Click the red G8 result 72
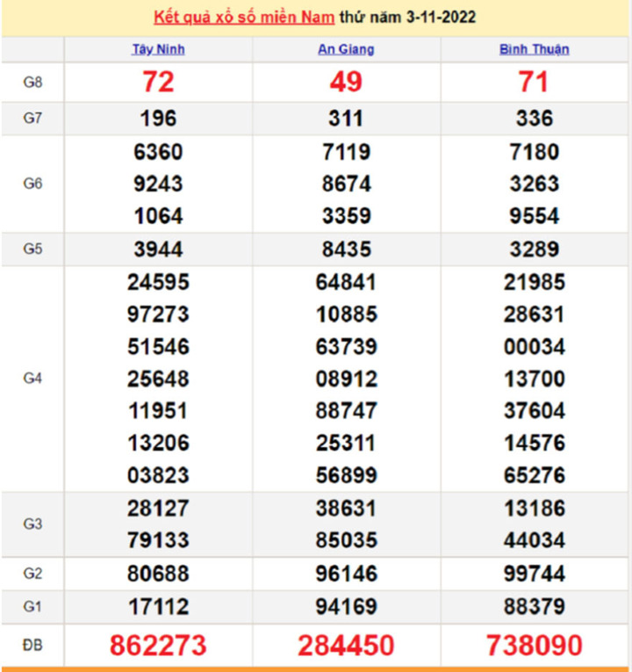 [158, 83]
